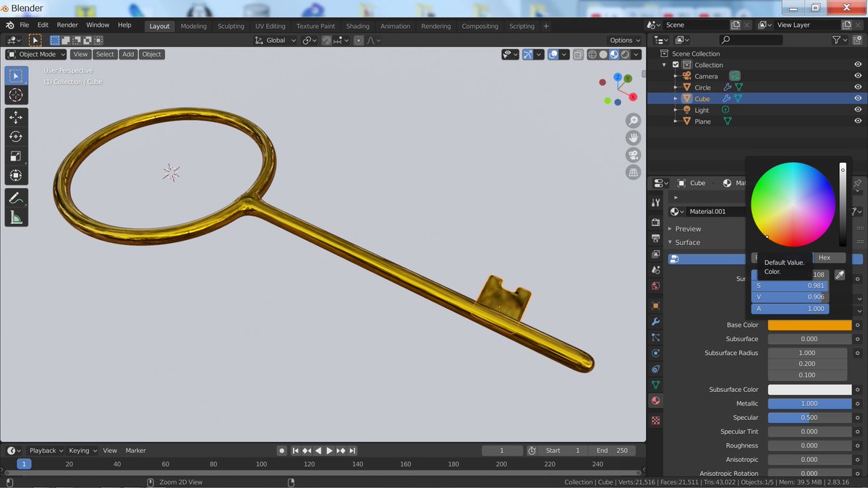Open the Scene properties tab
Screen dimensions: 868x488
point(656,270)
